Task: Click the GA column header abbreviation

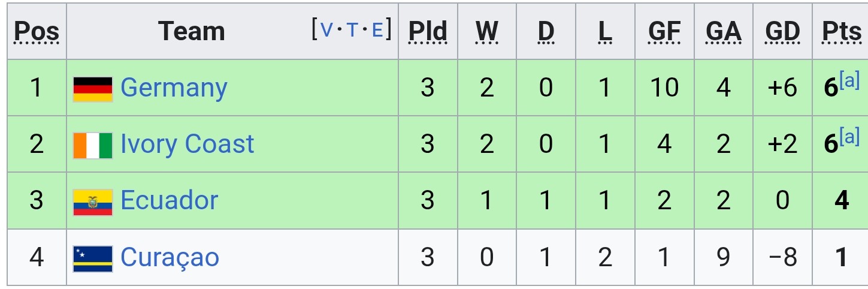Action: tap(724, 31)
